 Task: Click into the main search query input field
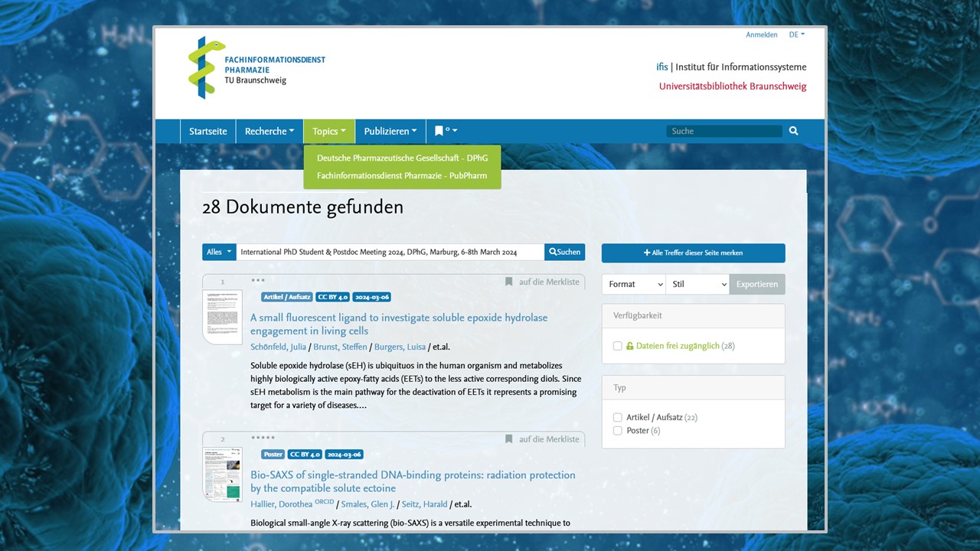point(390,252)
